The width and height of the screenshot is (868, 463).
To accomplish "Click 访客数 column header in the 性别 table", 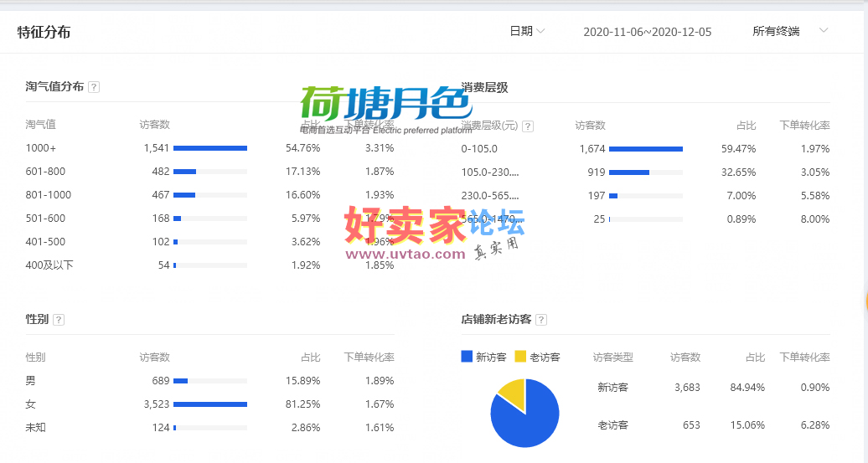I will pyautogui.click(x=154, y=358).
